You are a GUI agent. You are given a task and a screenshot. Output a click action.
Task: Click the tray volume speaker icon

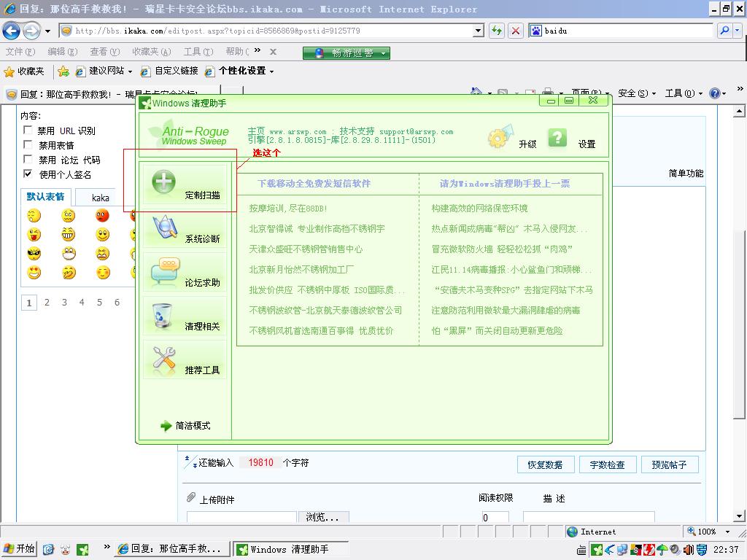pos(688,550)
